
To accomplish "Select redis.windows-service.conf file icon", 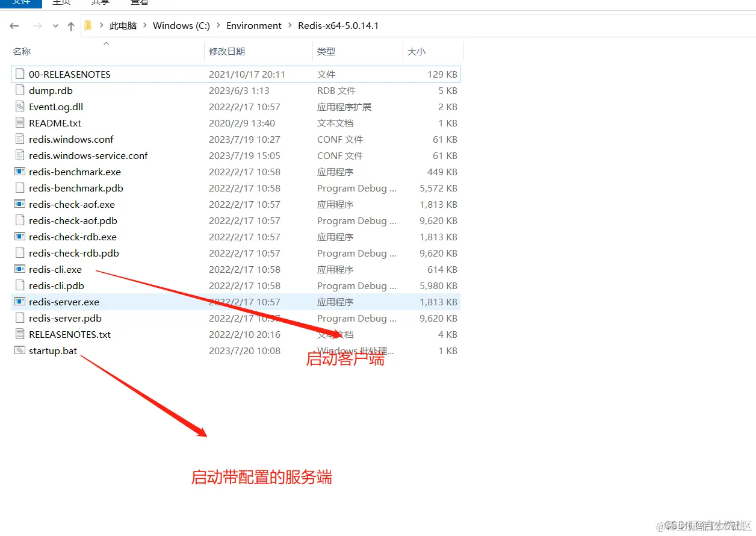I will click(20, 155).
